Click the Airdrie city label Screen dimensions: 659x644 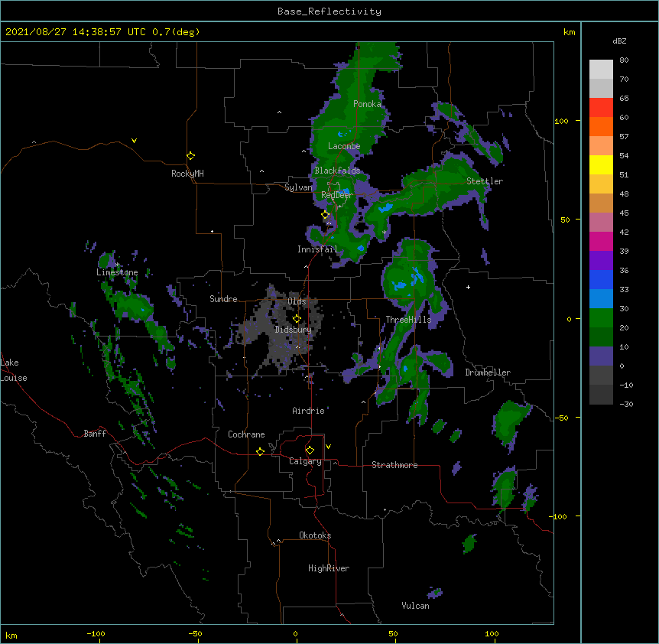[308, 411]
